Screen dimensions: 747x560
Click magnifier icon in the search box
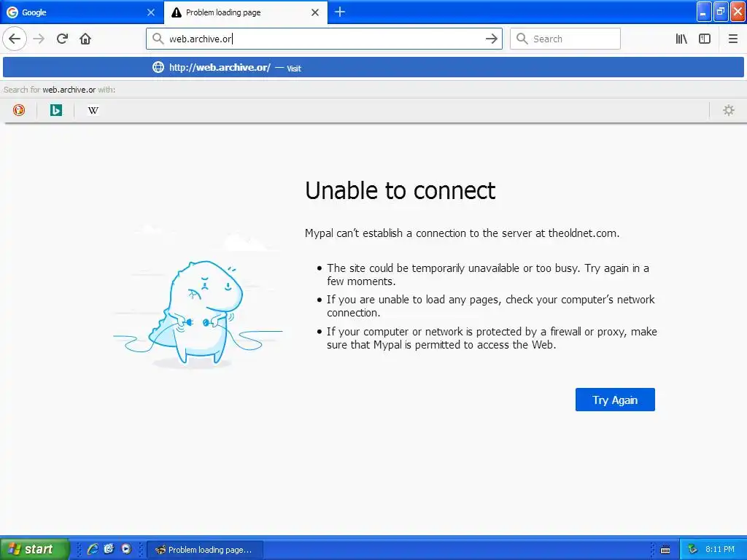(522, 39)
